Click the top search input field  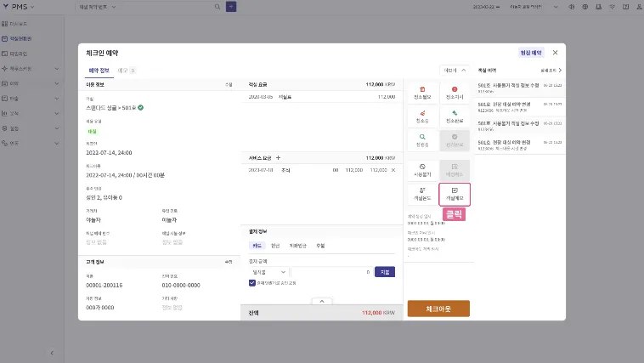pyautogui.click(x=166, y=7)
